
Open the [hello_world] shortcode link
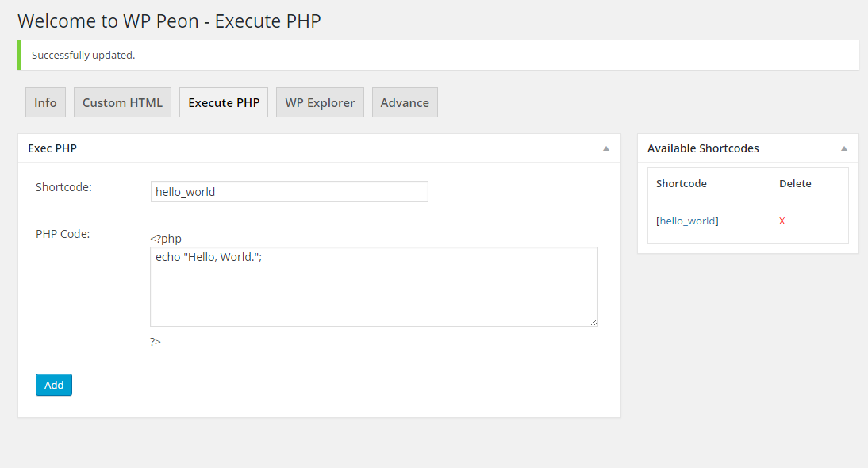click(687, 221)
